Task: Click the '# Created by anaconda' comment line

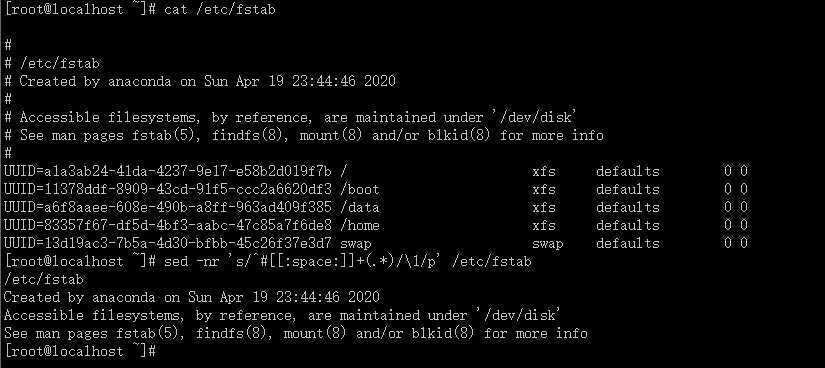Action: tap(200, 81)
